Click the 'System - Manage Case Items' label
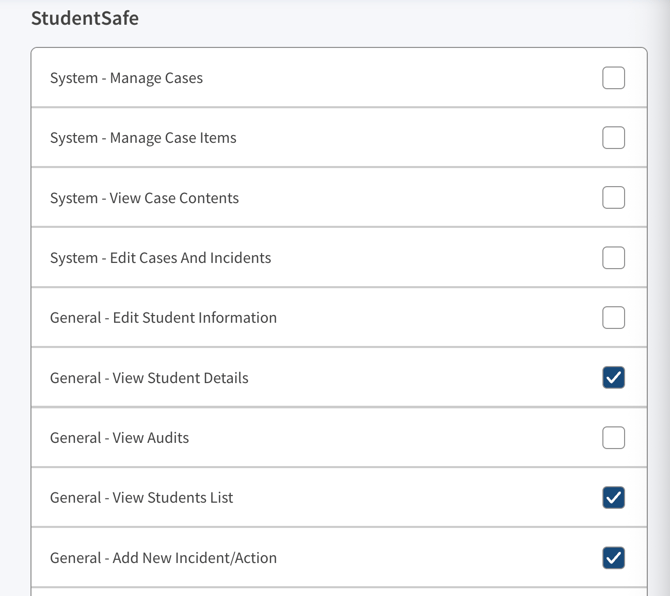Screen dimensions: 670x596 coord(143,138)
